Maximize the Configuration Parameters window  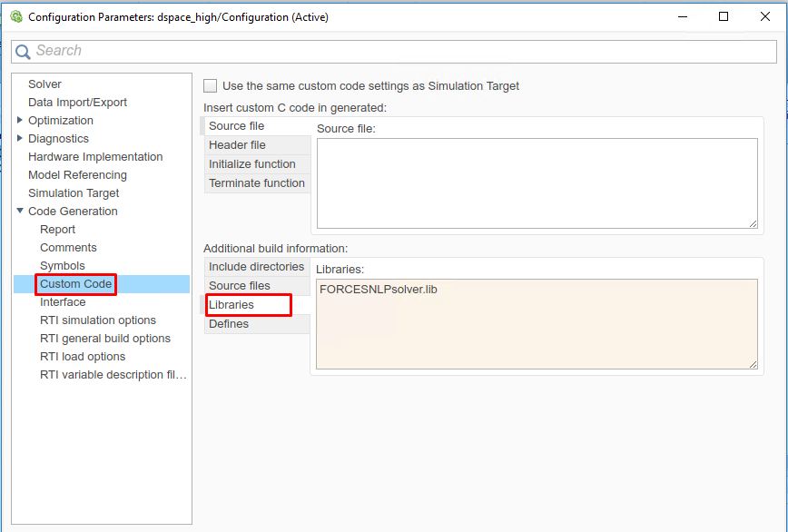723,16
